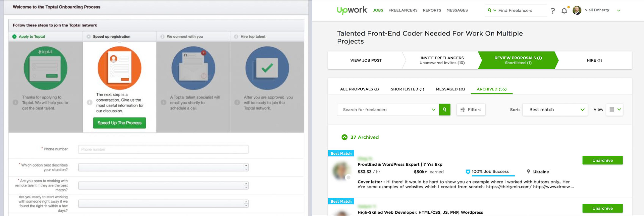Viewport: 644px width, 216px height.
Task: Unarchive the High-Skilled Web Developer proposal
Action: click(602, 208)
